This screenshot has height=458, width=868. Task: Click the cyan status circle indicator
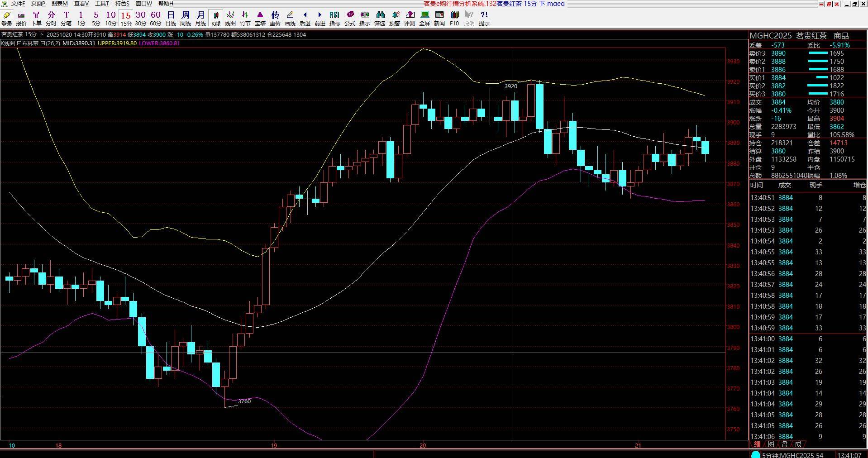point(755,454)
